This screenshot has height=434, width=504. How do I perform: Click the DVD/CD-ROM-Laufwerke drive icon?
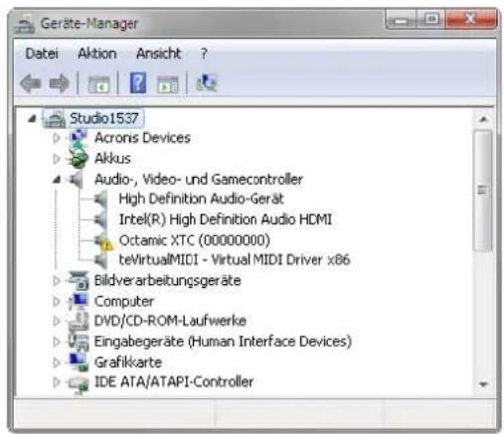pos(79,321)
